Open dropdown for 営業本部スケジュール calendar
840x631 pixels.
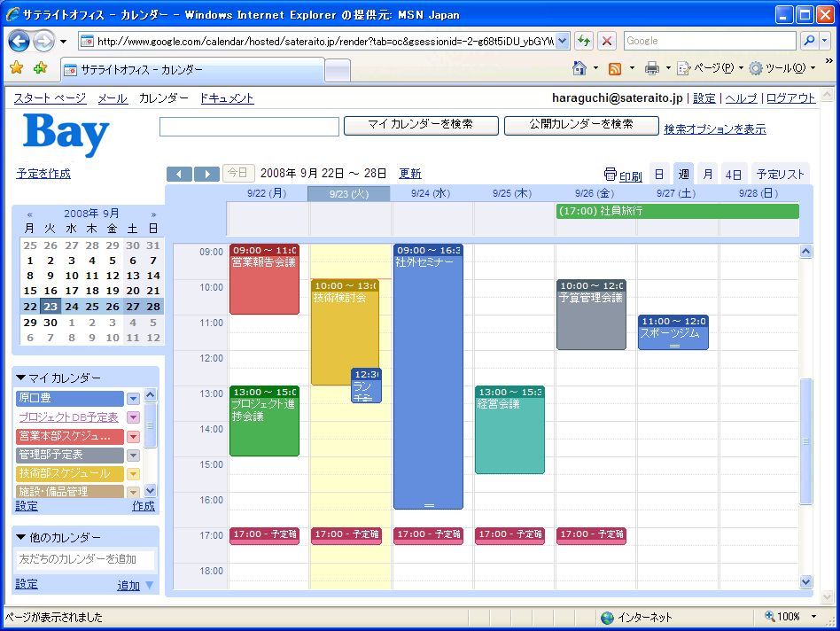pos(134,437)
